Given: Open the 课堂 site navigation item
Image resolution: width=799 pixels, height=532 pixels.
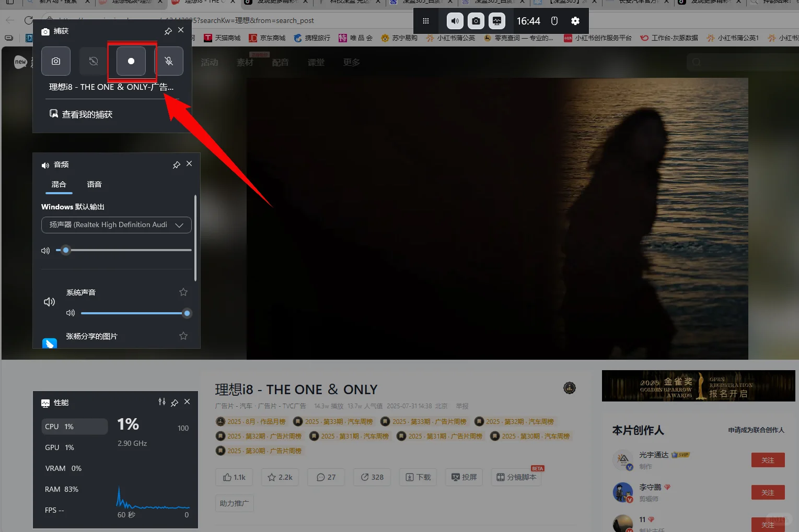Looking at the screenshot, I should [x=316, y=63].
